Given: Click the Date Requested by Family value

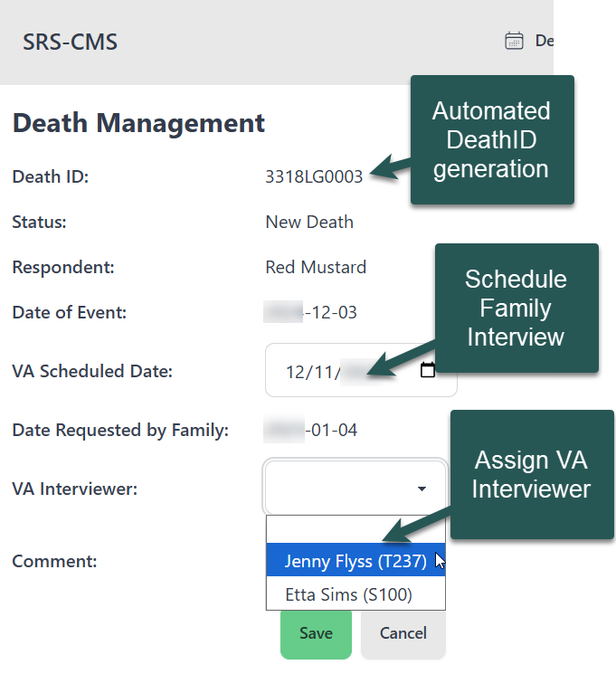Looking at the screenshot, I should 311,430.
